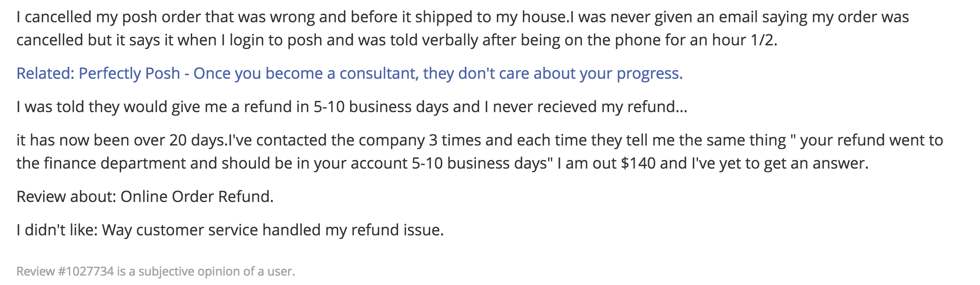Click the phrase 'never recieved my refund...'
Image resolution: width=980 pixels, height=285 pixels.
pos(590,107)
